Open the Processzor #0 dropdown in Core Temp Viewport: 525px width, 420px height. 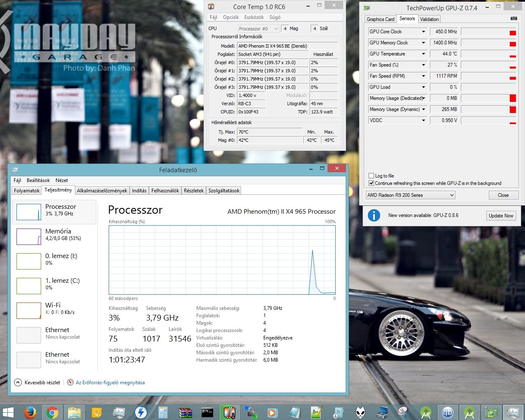pos(258,29)
